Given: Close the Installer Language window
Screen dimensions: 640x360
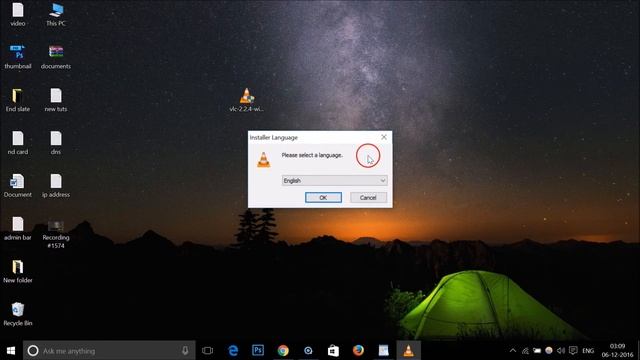Looking at the screenshot, I should click(x=384, y=137).
